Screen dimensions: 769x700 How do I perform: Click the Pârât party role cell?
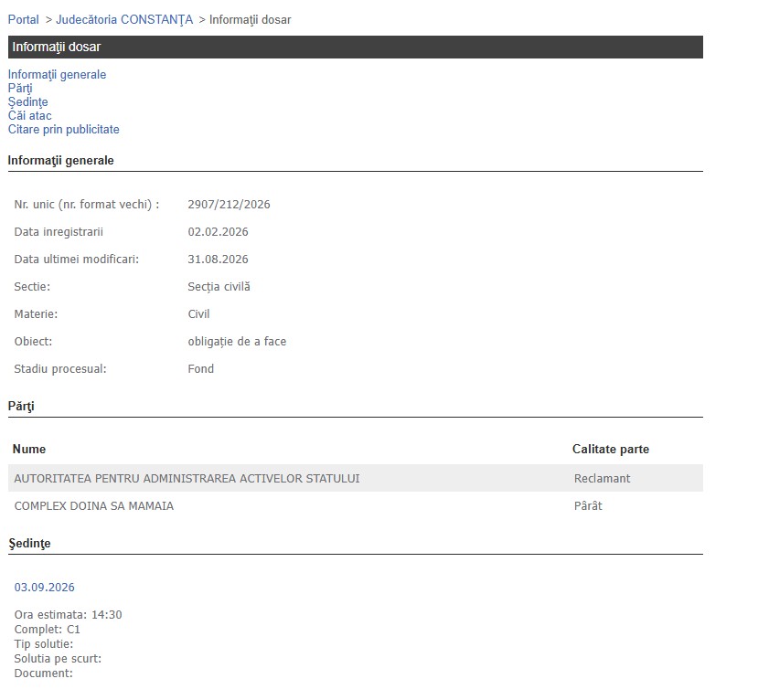tap(588, 506)
